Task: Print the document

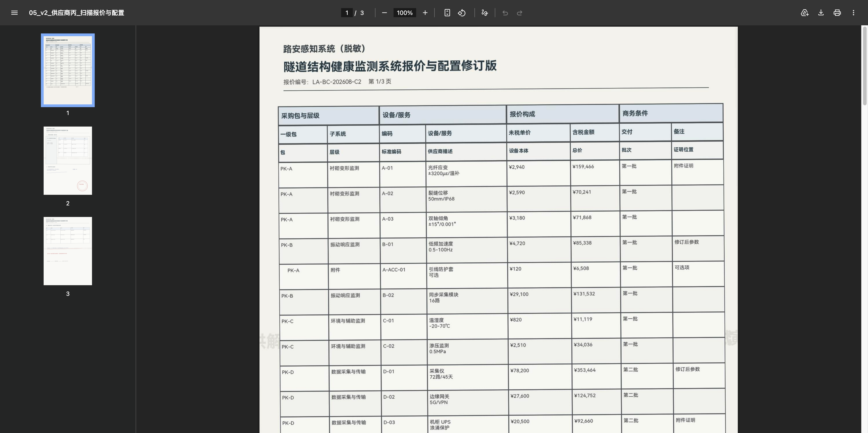Action: [x=837, y=13]
